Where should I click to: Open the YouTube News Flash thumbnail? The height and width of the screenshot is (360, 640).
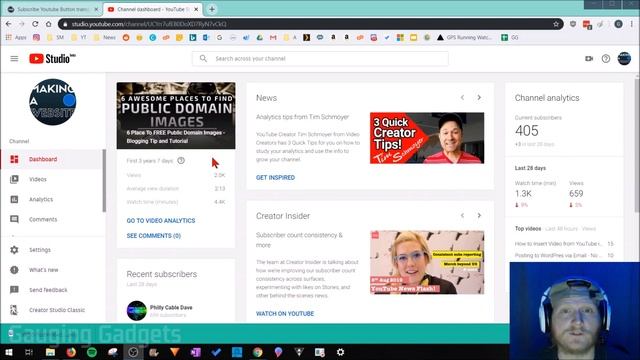(427, 262)
